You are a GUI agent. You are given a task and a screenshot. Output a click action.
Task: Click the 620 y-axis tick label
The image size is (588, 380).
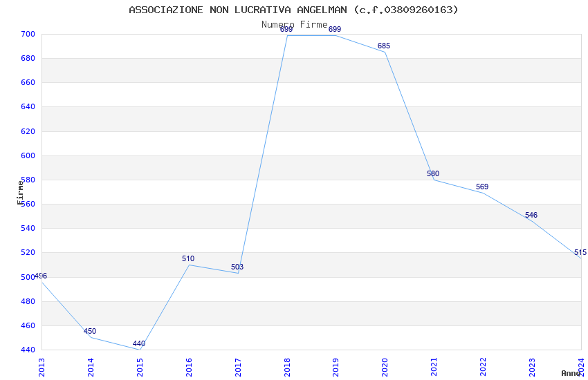click(28, 131)
